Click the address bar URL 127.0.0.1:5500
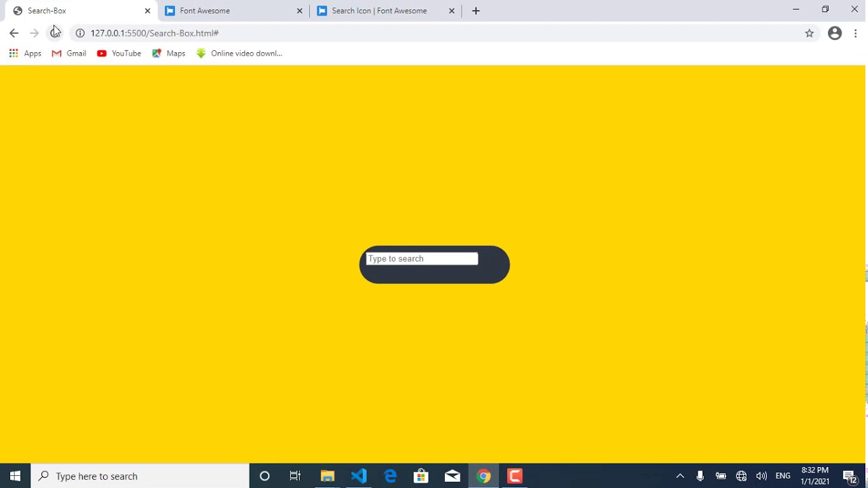This screenshot has width=868, height=488. pos(155,33)
